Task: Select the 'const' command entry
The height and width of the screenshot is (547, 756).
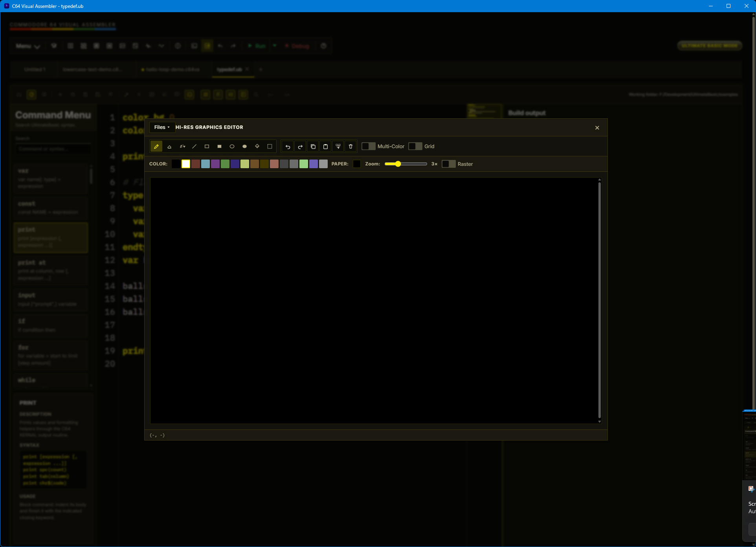Action: [x=51, y=208]
